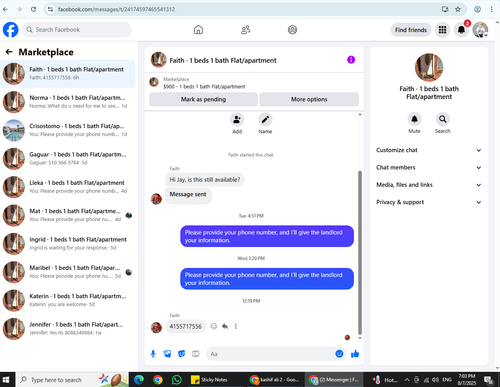Open the Profile circle icon in top navigation
Image resolution: width=500 pixels, height=387 pixels.
pyautogui.click(x=292, y=30)
